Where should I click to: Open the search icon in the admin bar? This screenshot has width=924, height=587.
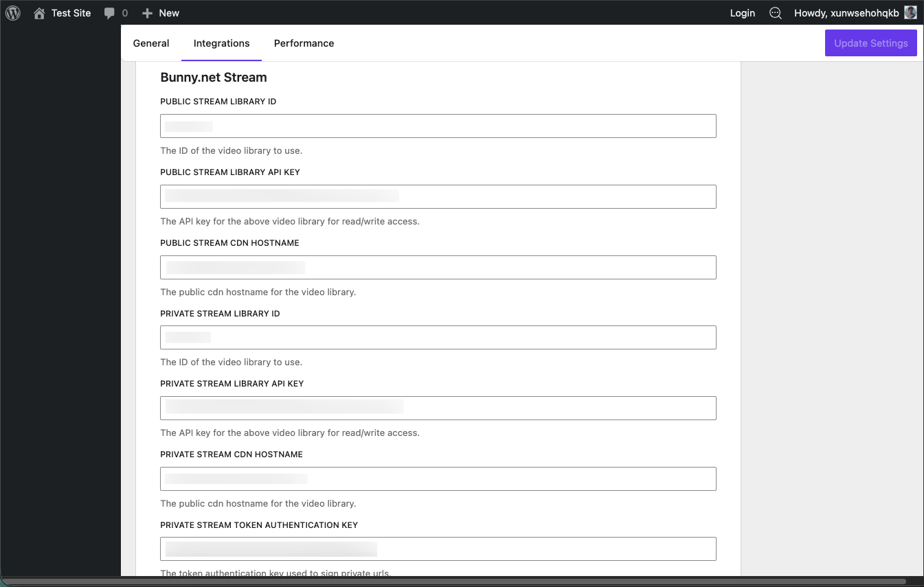click(775, 12)
